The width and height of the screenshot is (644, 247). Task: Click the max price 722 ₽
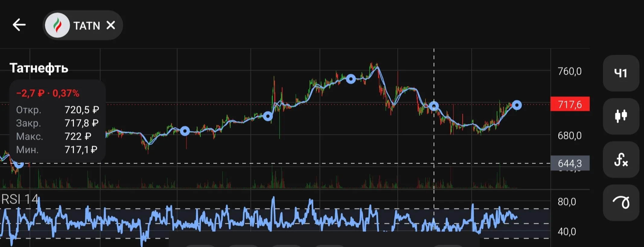(78, 136)
